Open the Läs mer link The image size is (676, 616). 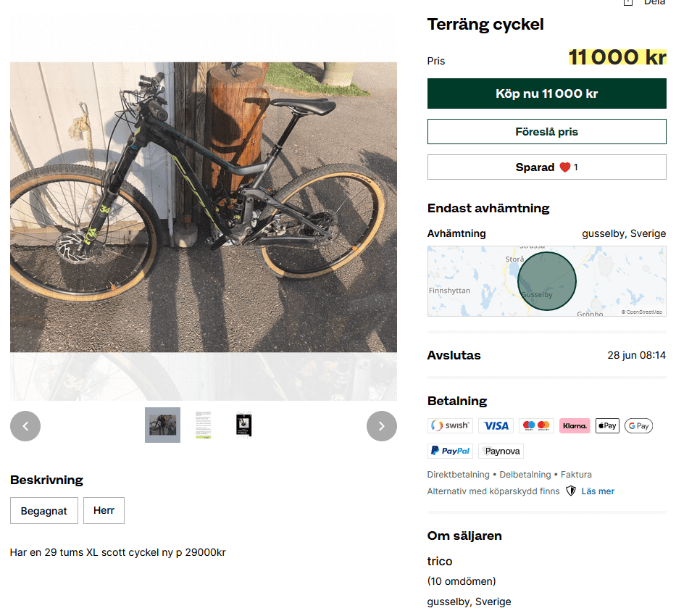598,491
